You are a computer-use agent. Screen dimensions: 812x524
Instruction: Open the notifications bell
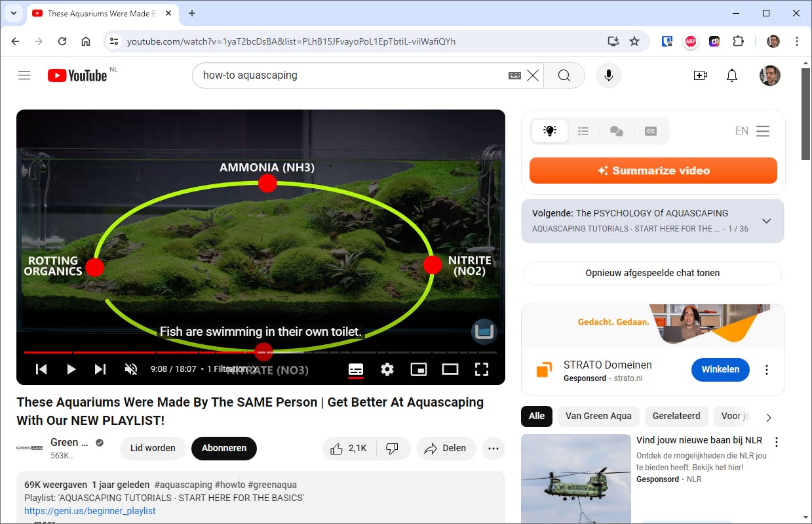tap(732, 75)
